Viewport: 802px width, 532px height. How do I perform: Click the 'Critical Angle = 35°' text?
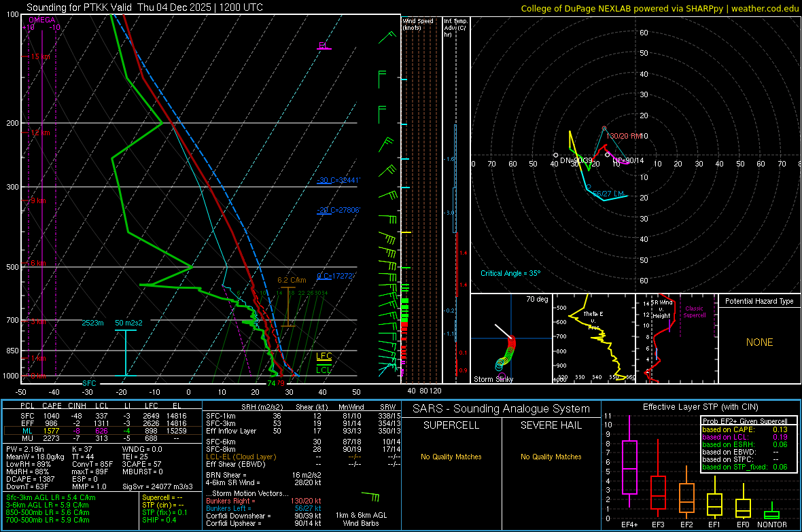click(x=510, y=273)
